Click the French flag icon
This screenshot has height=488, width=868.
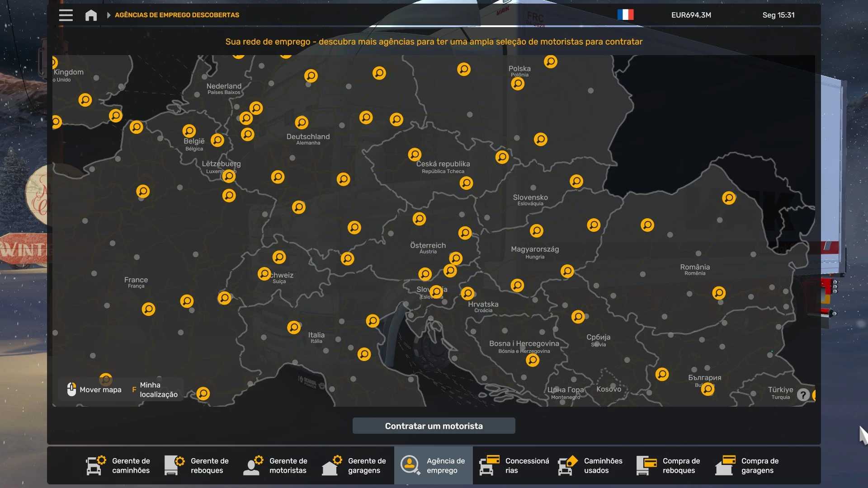[x=625, y=15]
